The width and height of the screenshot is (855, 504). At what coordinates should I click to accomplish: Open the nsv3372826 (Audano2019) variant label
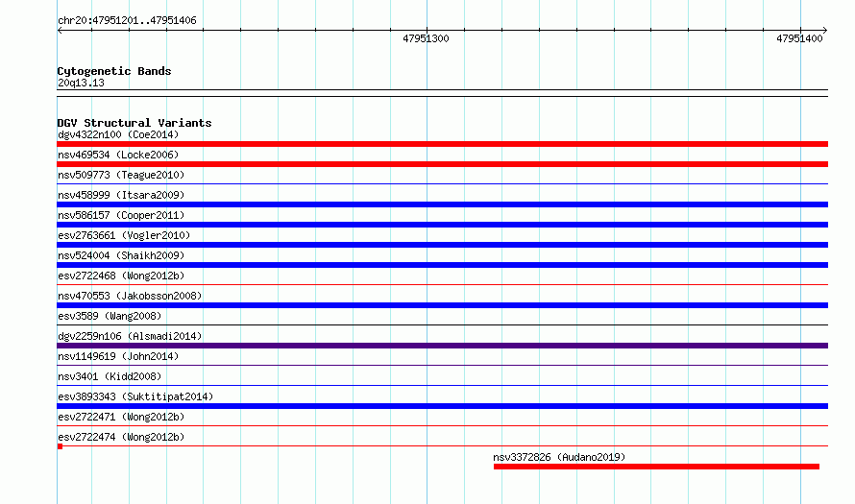[559, 457]
